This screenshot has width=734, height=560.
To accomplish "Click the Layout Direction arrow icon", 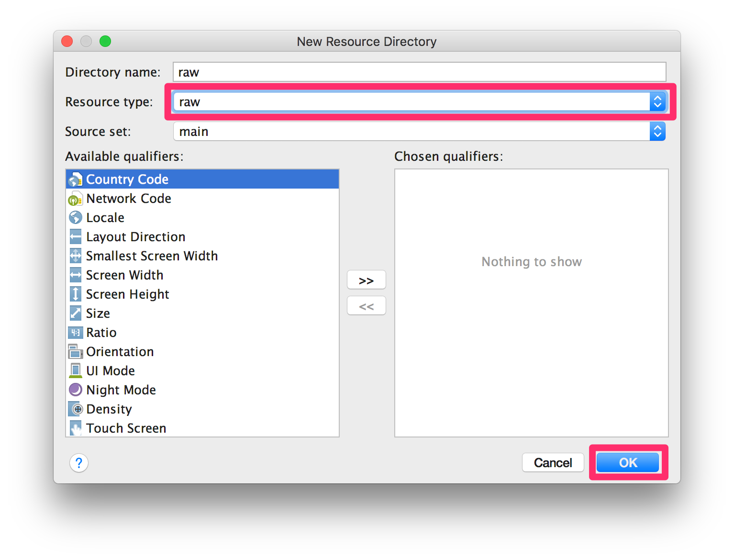I will [75, 236].
